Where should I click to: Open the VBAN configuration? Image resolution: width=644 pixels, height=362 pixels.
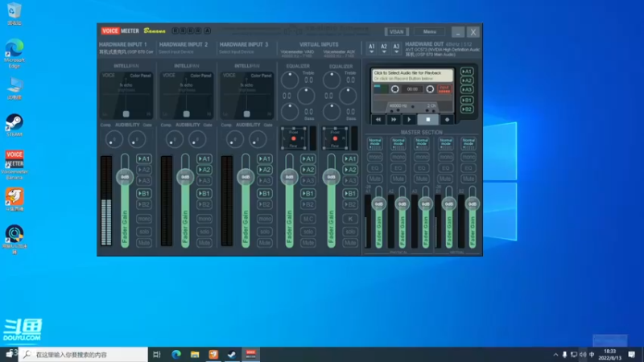coord(396,31)
